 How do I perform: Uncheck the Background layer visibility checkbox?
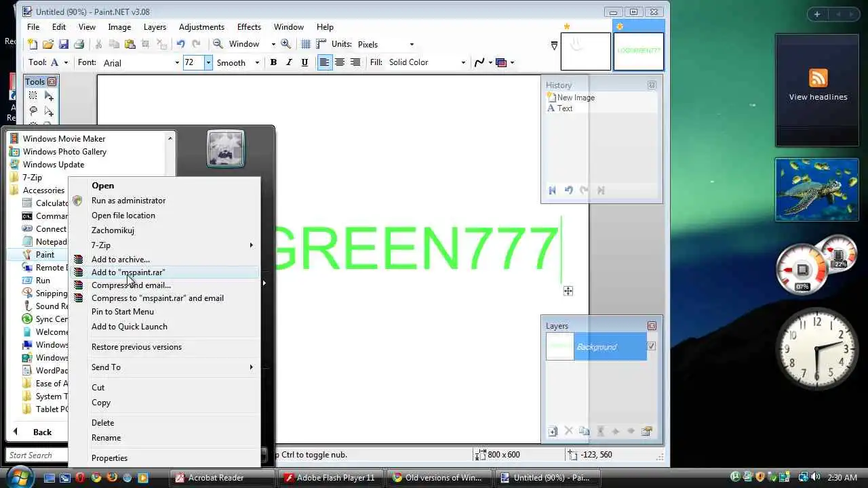651,346
